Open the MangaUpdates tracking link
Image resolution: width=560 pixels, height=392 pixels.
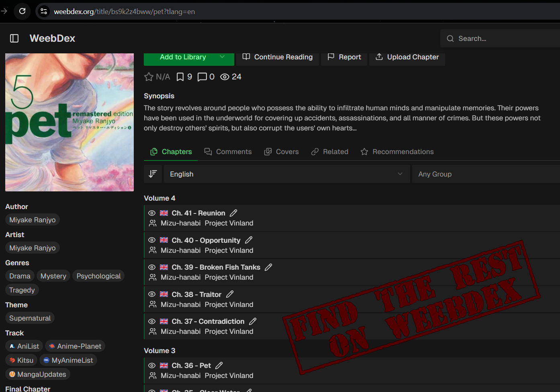38,374
